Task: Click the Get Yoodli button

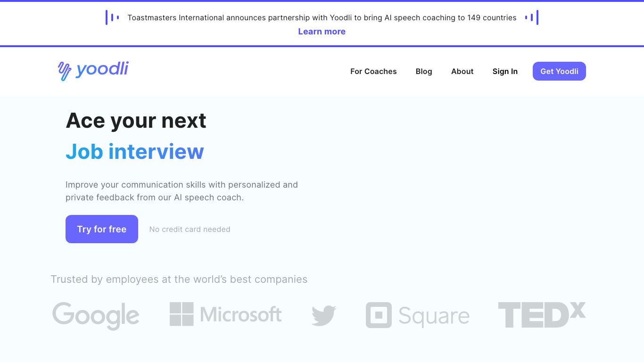Action: click(559, 71)
